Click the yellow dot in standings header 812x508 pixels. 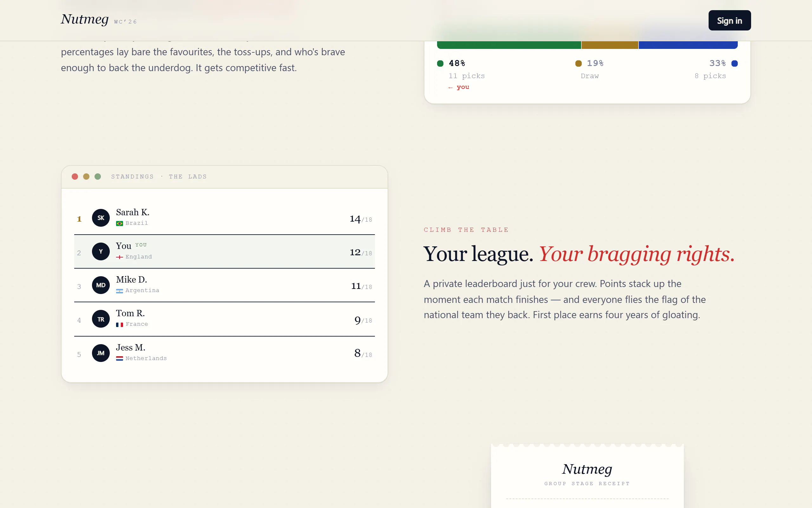[86, 177]
